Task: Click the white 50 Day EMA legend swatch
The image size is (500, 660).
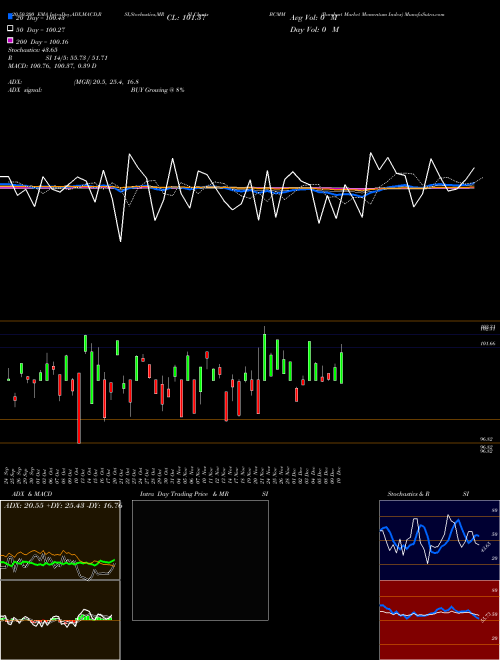Action: pos(10,28)
